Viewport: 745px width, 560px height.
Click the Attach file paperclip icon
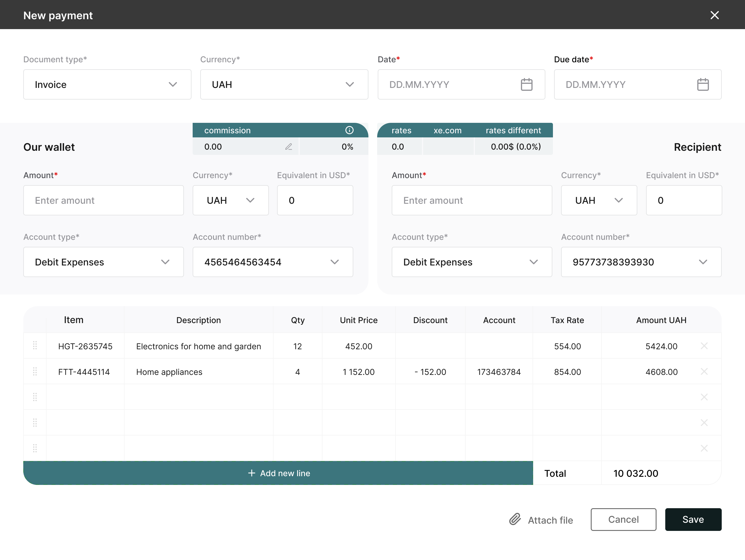tap(515, 519)
